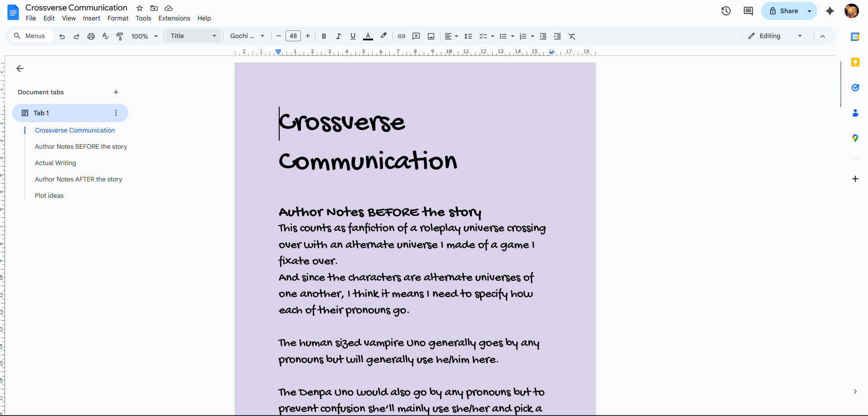Open Google Keep side panel
The height and width of the screenshot is (416, 868).
[x=855, y=62]
